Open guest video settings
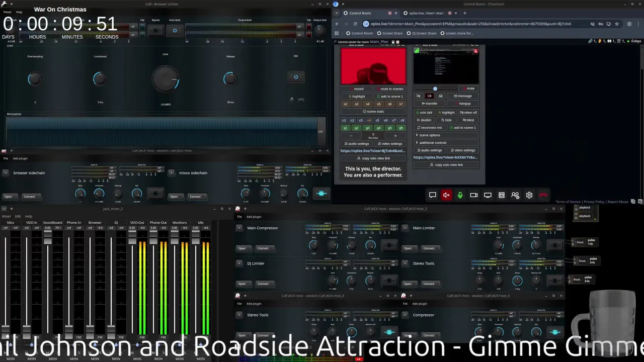Image resolution: width=644 pixels, height=362 pixels. click(x=463, y=150)
